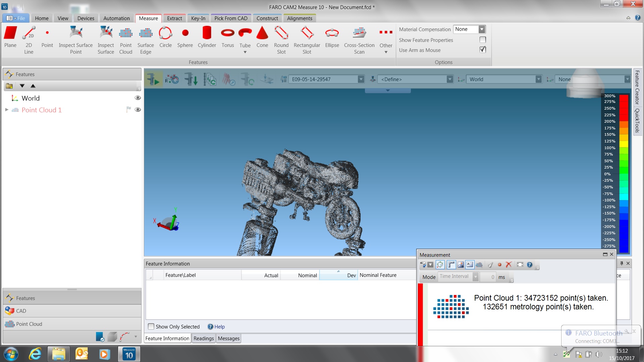The image size is (644, 362).
Task: Select the Inspect Surface tool
Action: [106, 40]
